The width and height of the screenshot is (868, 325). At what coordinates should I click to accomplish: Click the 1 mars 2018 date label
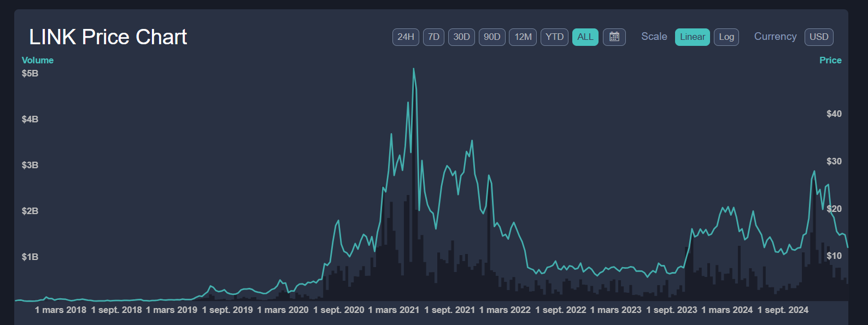click(x=61, y=310)
